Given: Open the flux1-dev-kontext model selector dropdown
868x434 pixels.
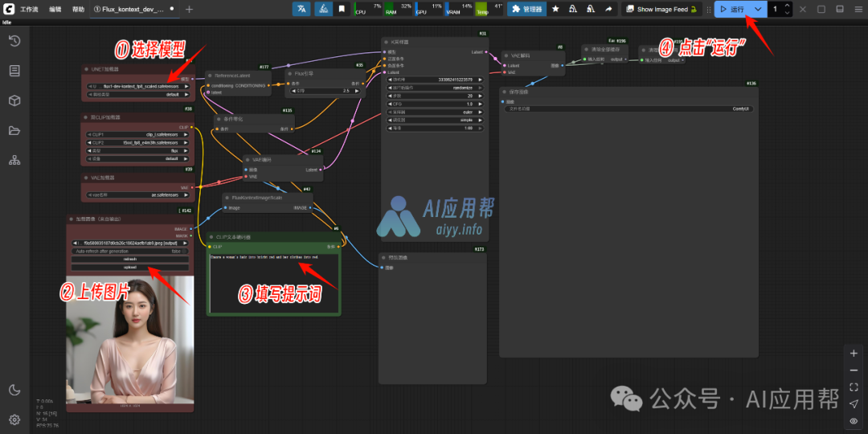Looking at the screenshot, I should (138, 86).
